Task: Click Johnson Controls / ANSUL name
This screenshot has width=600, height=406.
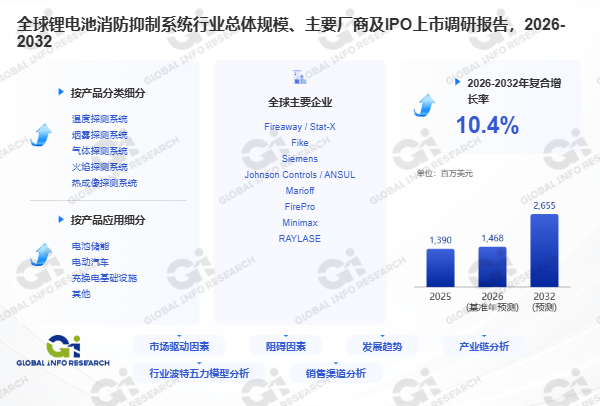Action: 300,175
